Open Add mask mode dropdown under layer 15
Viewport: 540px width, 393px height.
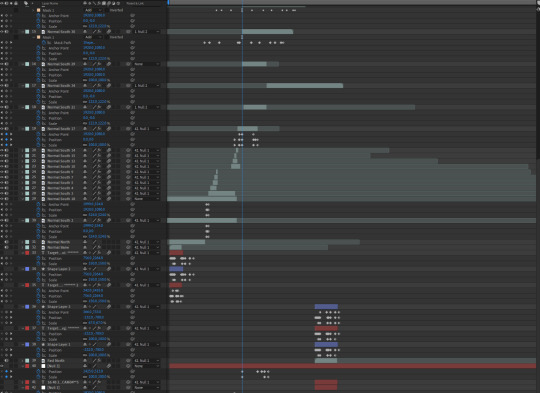coord(93,37)
